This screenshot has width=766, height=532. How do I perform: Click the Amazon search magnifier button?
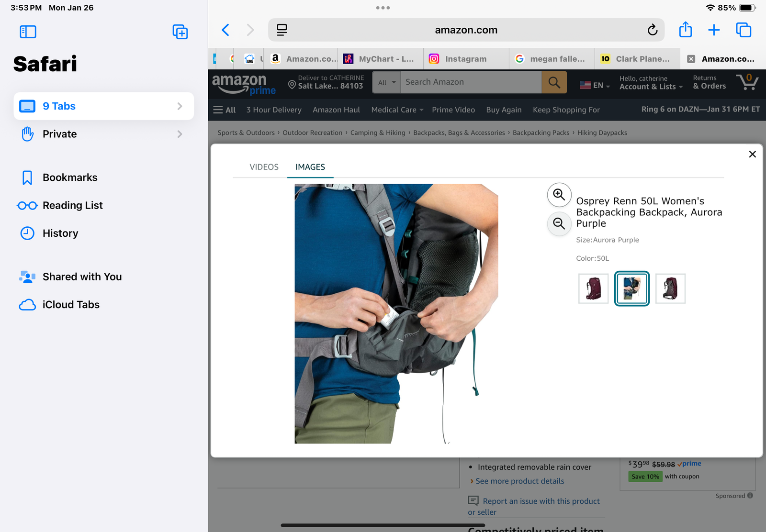[x=554, y=82]
